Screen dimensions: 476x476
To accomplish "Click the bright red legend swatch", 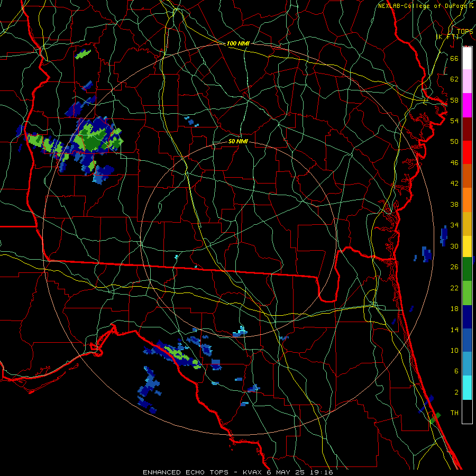I will click(467, 152).
